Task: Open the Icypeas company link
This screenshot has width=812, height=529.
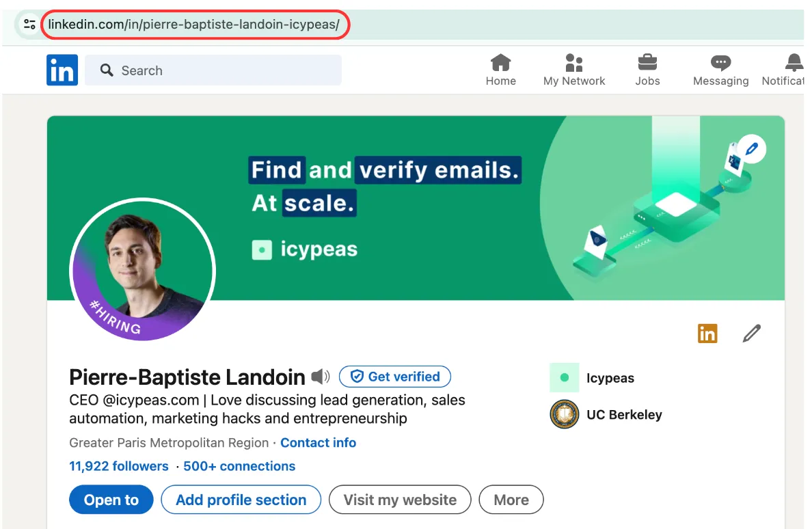Action: 610,379
